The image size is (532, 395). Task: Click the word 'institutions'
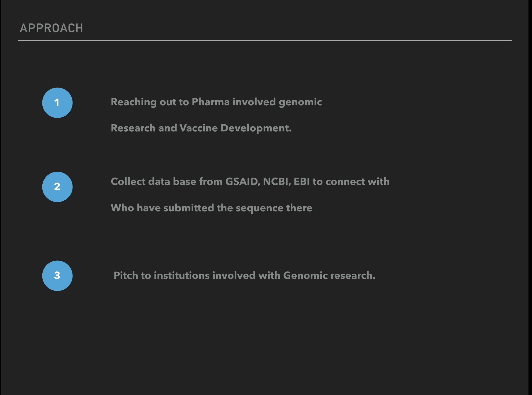pos(182,275)
